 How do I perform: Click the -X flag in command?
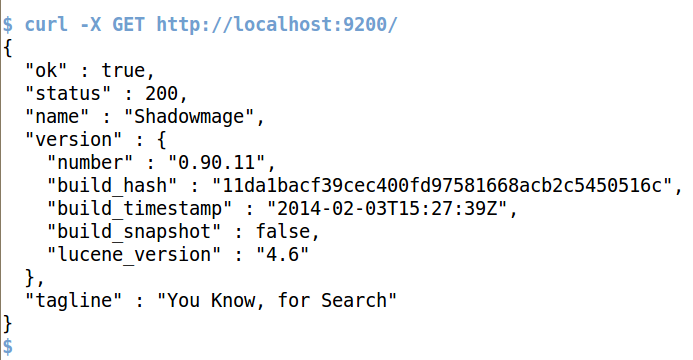90,24
